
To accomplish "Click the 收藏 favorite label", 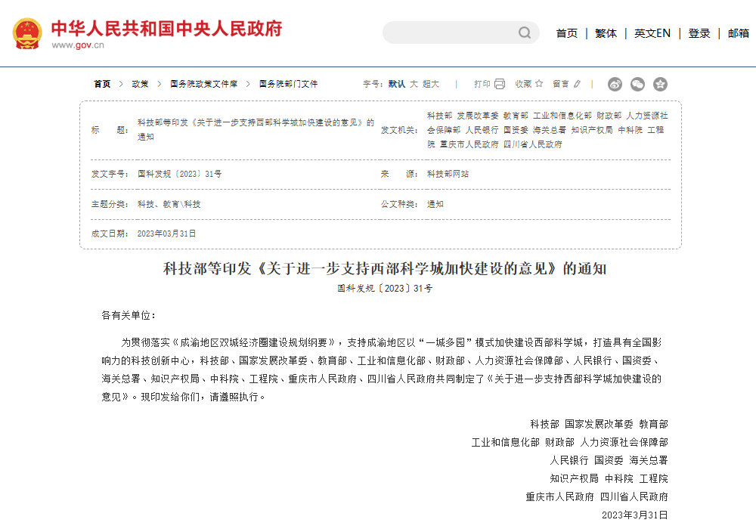I will click(523, 84).
